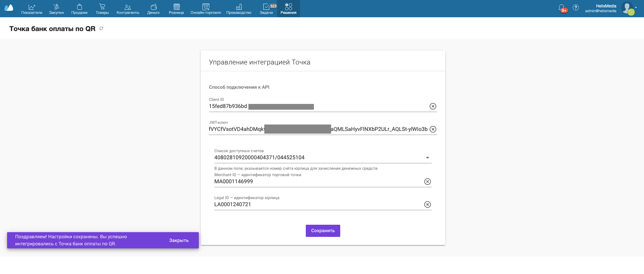Click the Управление интеграцией Точка heading

260,62
